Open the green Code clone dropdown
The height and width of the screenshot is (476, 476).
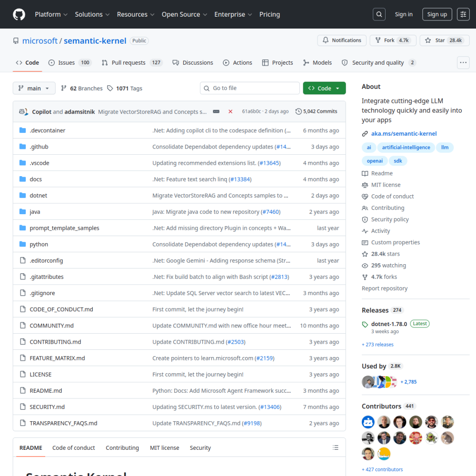(x=324, y=88)
